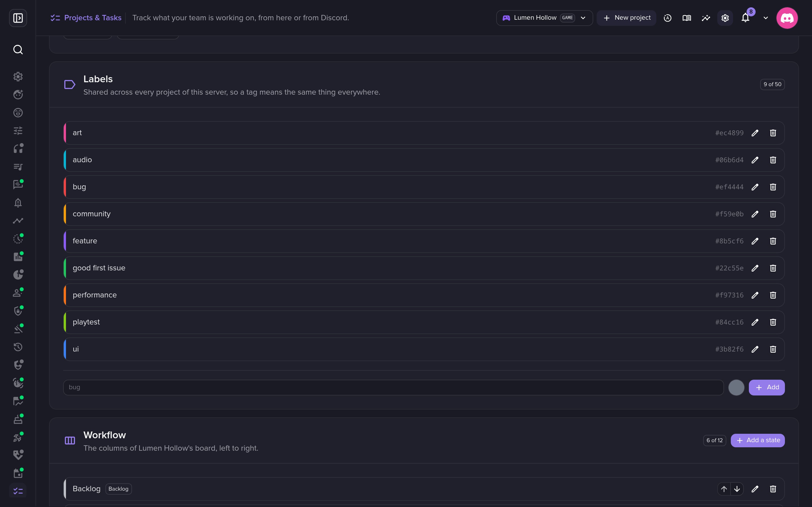Focus the new label name field
812x507 pixels.
[x=393, y=388]
